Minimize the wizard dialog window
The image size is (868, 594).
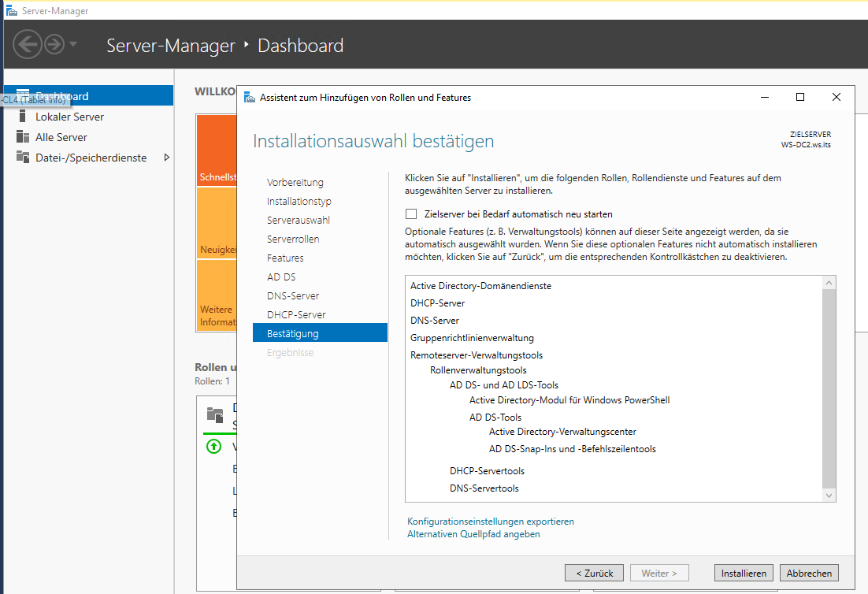[765, 97]
